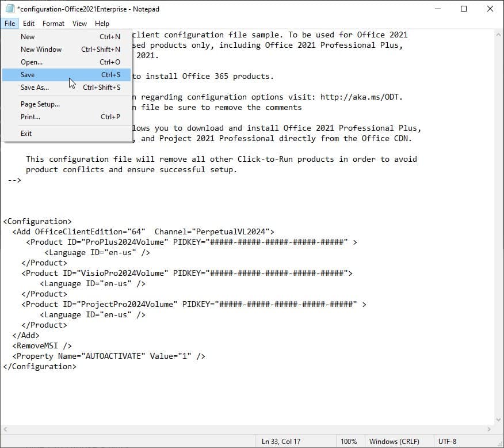Open Page Setup... from File menu

(x=67, y=104)
